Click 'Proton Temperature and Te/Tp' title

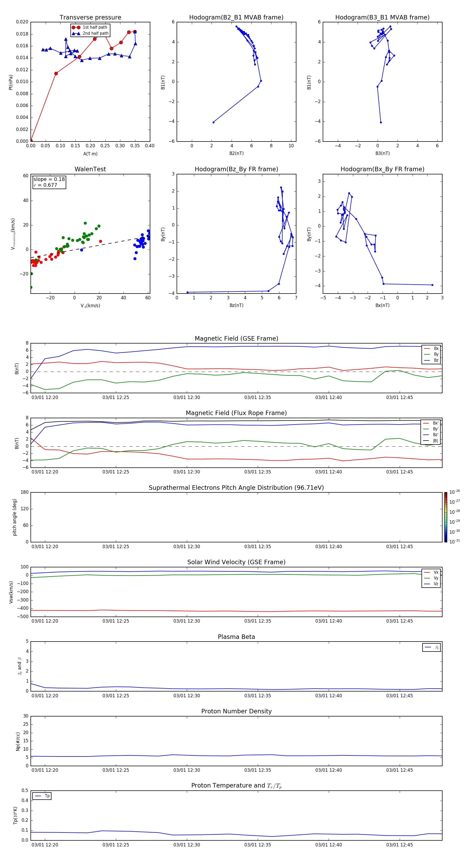pos(236,785)
